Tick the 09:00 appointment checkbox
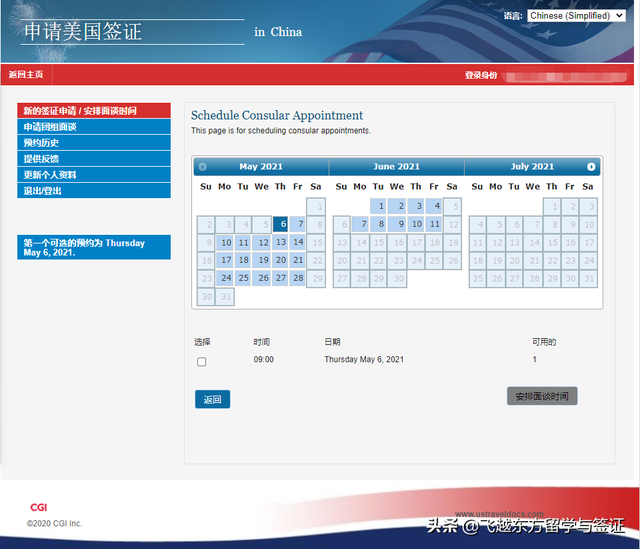 coord(202,362)
